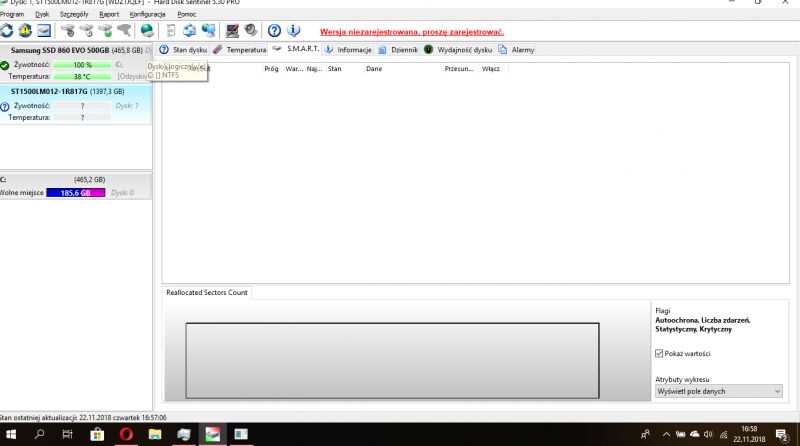Open Windows taskbar search
This screenshot has width=800, height=446.
[x=39, y=434]
